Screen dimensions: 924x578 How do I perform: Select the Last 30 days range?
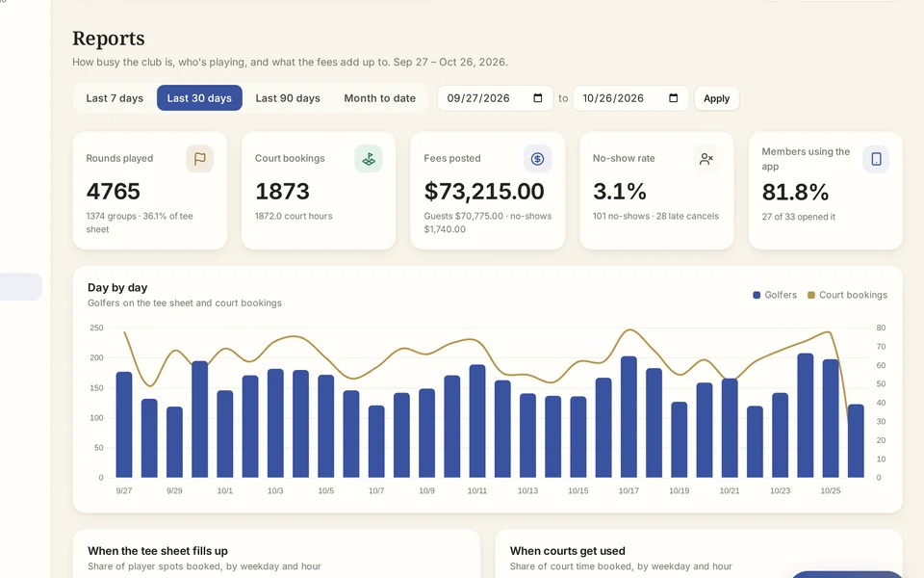pyautogui.click(x=199, y=98)
